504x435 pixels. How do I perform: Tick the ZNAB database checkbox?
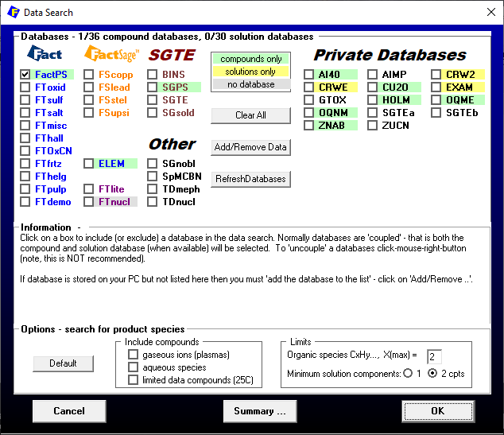[x=309, y=126]
